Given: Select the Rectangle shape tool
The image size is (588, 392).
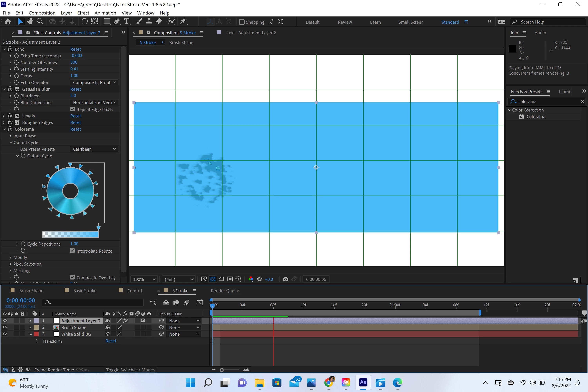Looking at the screenshot, I should [x=107, y=22].
